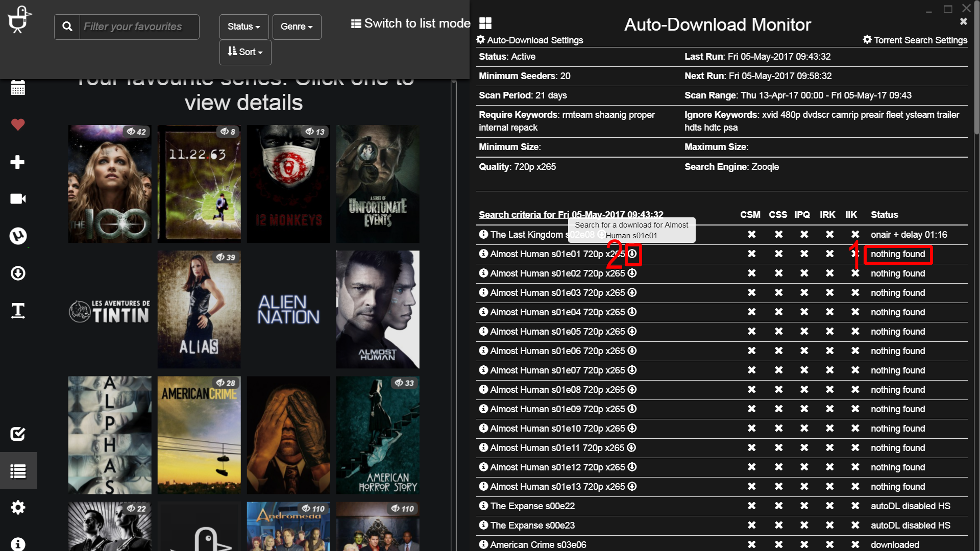Viewport: 980px width, 551px height.
Task: Click download icon for Almost Human s01e13
Action: click(x=632, y=486)
